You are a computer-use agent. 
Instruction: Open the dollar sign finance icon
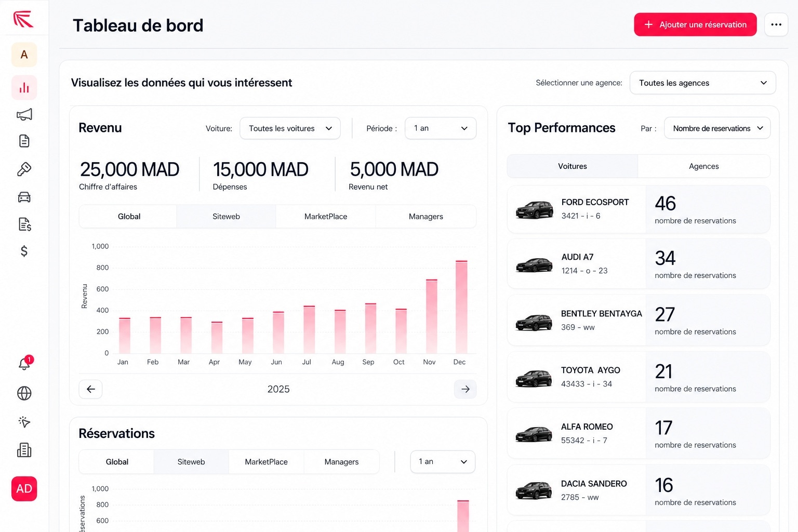tap(24, 251)
